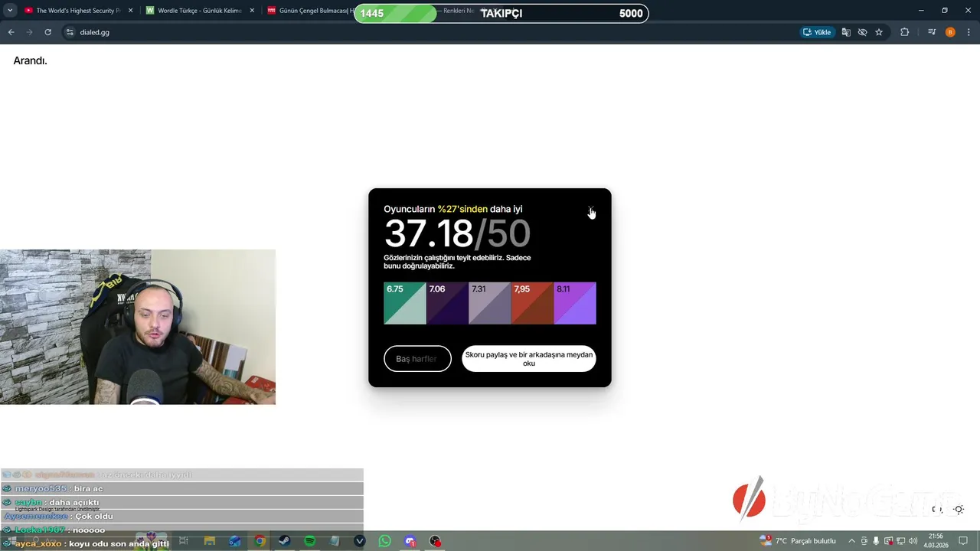Screen dimensions: 980x551
Task: Expand the hidden system tray icons
Action: pyautogui.click(x=851, y=541)
